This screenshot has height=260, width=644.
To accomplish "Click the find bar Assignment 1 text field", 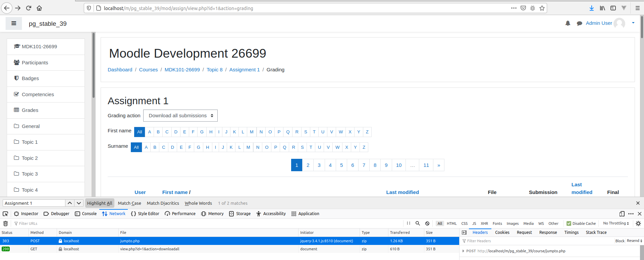I will pos(34,203).
